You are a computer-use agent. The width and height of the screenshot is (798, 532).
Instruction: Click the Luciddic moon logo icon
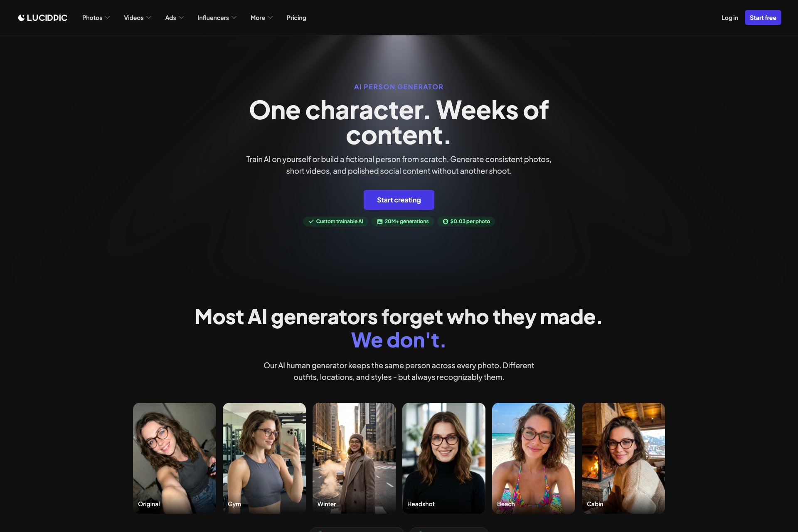tap(21, 17)
